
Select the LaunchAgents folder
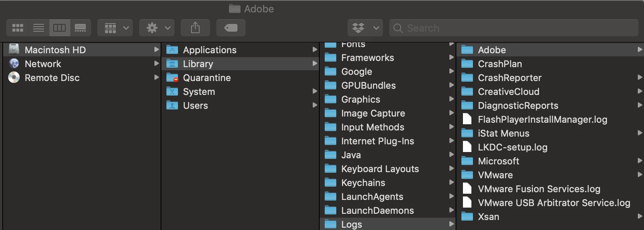click(x=388, y=196)
